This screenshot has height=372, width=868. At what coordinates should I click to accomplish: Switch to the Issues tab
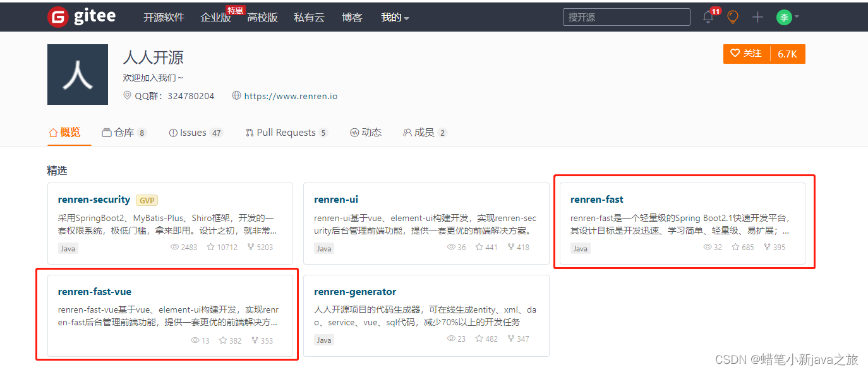click(x=196, y=132)
